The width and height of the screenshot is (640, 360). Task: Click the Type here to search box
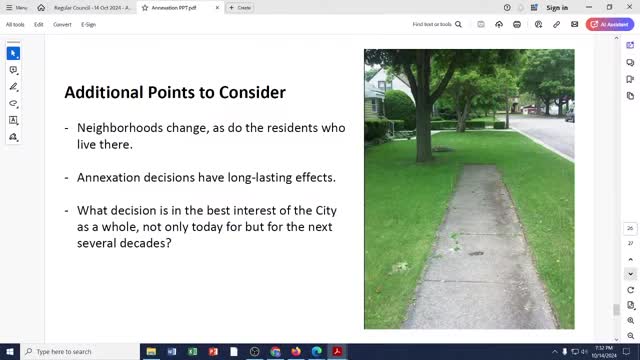pos(80,351)
